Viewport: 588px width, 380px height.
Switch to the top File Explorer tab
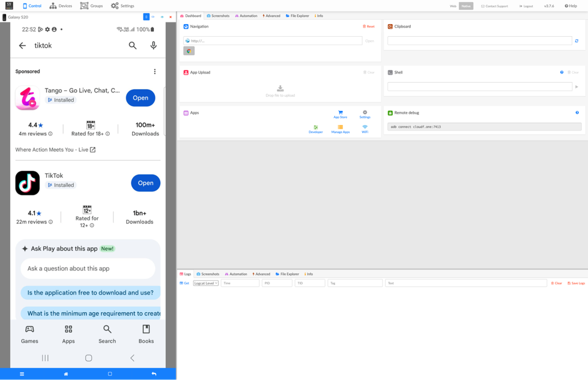[x=297, y=16]
